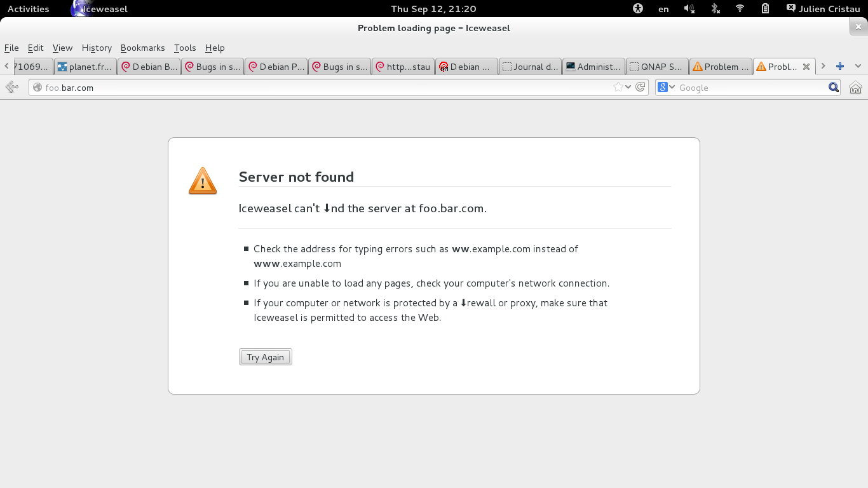
Task: Click the reload page icon
Action: [x=641, y=87]
